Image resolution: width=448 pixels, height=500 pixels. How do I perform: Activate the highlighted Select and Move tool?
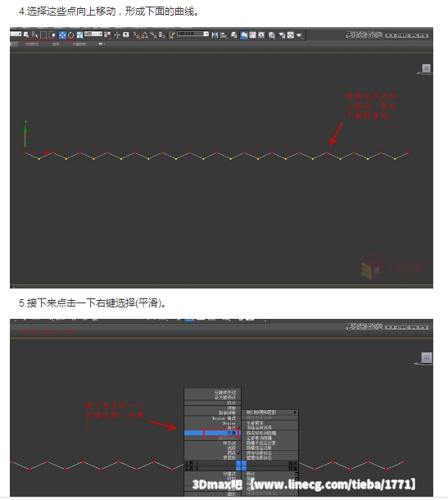(x=62, y=34)
